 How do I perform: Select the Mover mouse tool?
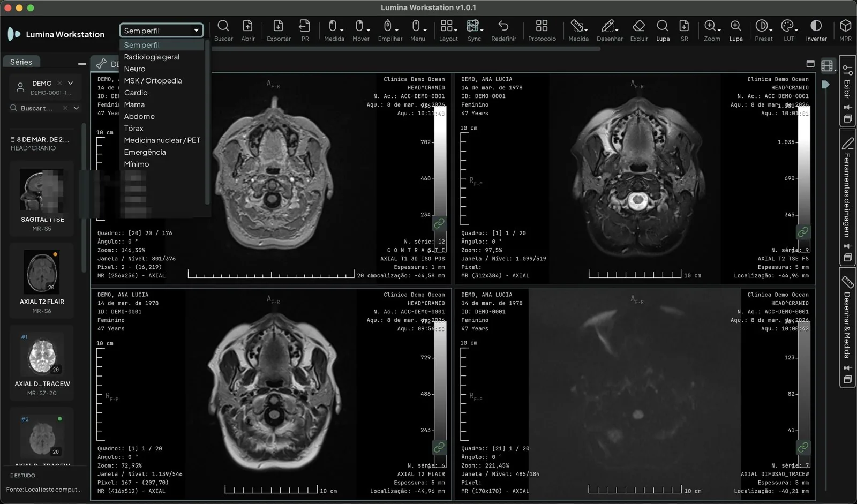click(x=360, y=31)
